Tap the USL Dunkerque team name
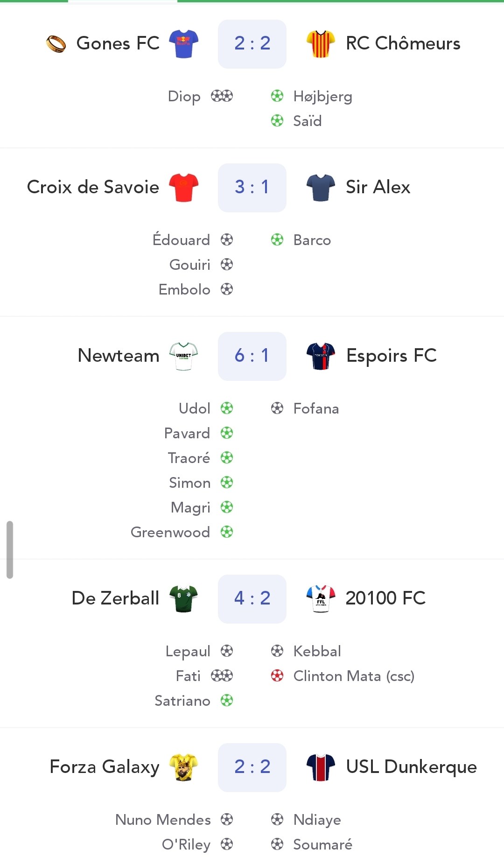Image resolution: width=504 pixels, height=864 pixels. pyautogui.click(x=411, y=767)
